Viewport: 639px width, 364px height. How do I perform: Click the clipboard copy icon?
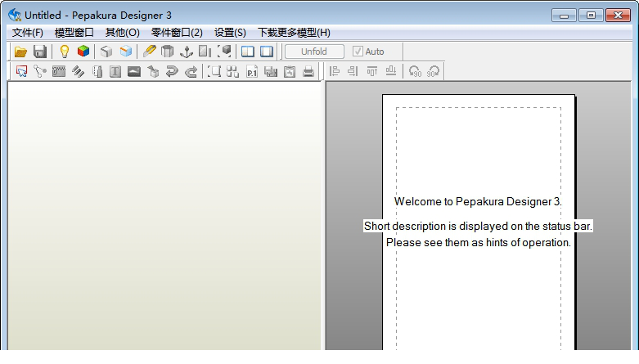290,71
